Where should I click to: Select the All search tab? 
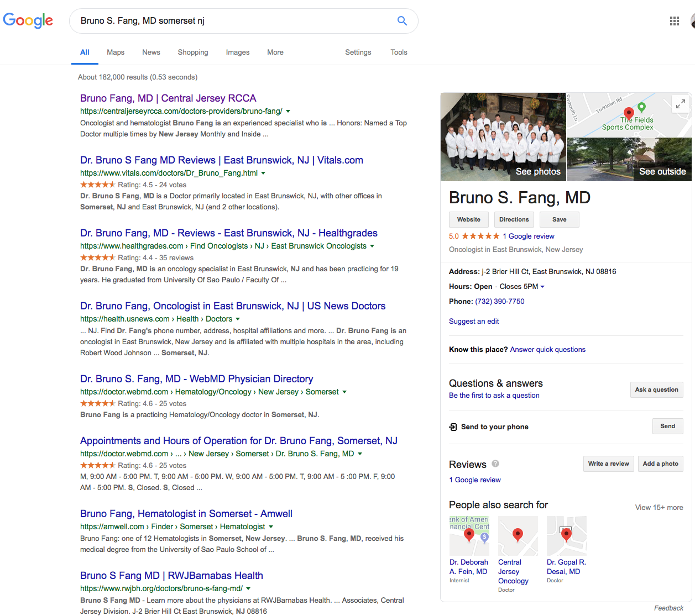click(x=85, y=52)
